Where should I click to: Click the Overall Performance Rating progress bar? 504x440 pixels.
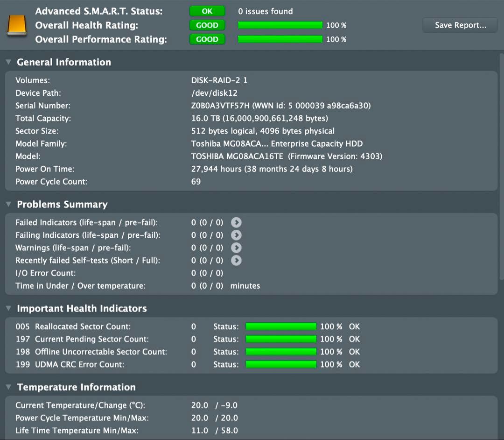pyautogui.click(x=280, y=39)
